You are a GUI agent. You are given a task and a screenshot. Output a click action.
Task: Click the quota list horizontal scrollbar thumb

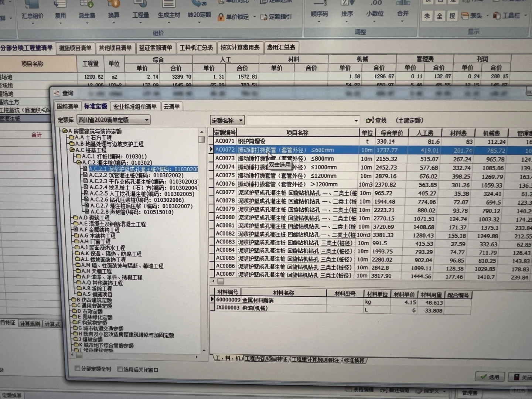[x=221, y=282]
